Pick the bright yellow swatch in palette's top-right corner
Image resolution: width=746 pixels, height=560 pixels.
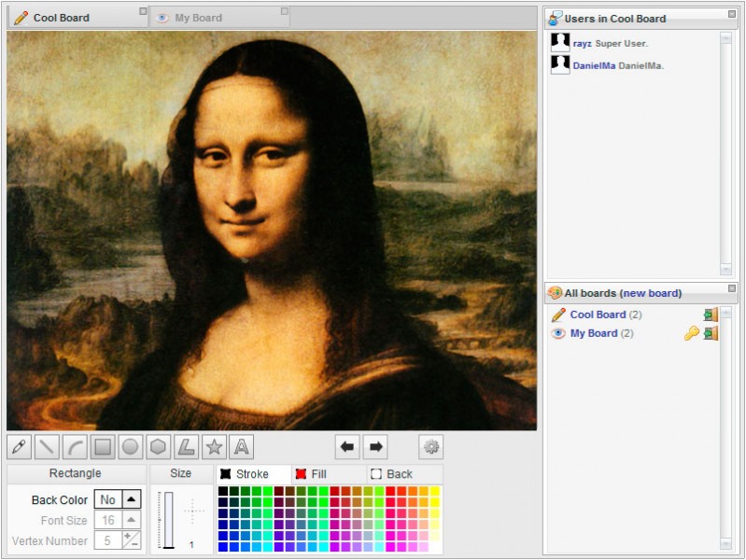(x=435, y=491)
